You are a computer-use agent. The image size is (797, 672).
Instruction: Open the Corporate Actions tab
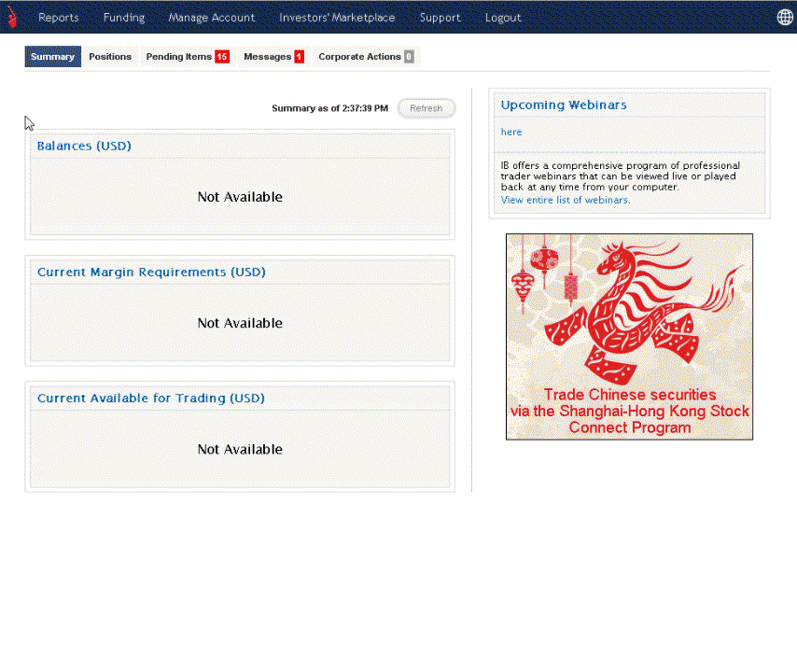point(366,56)
